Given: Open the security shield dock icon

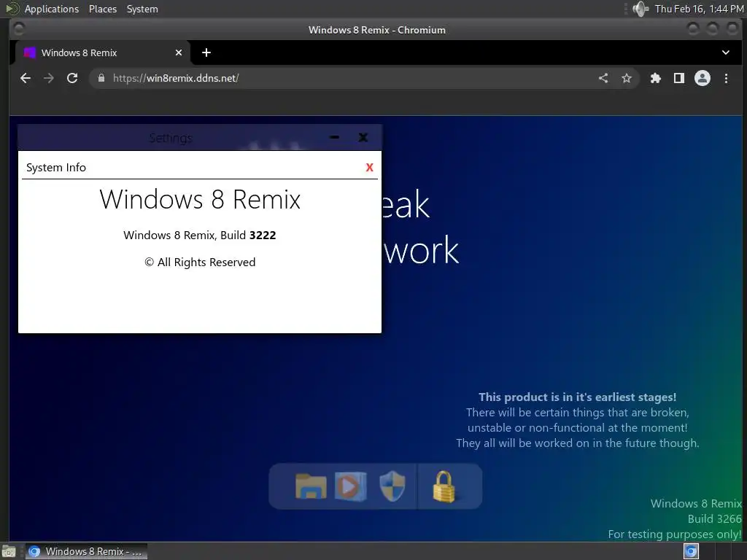Looking at the screenshot, I should pos(392,486).
